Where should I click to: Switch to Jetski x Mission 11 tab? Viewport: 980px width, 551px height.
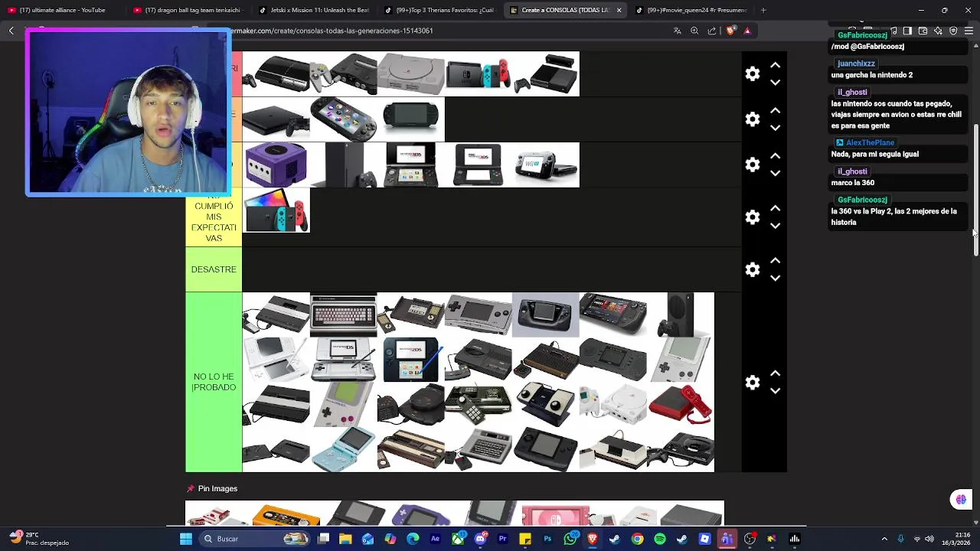(x=314, y=10)
